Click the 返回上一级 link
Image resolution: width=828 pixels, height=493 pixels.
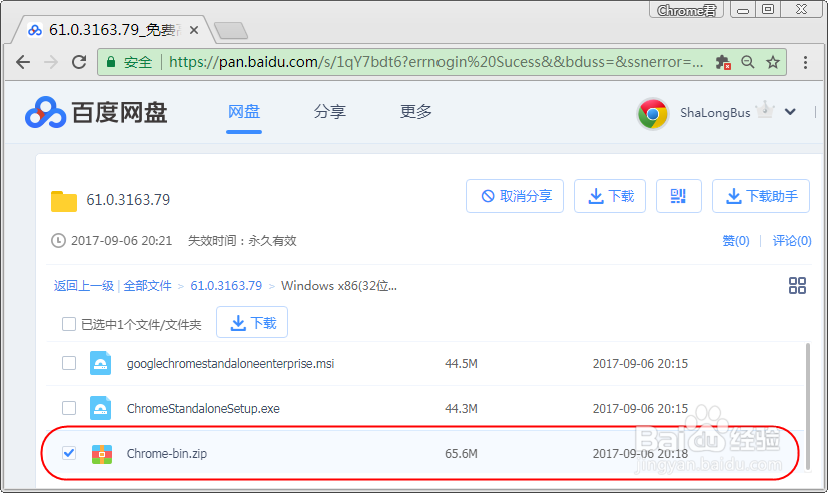tap(84, 286)
